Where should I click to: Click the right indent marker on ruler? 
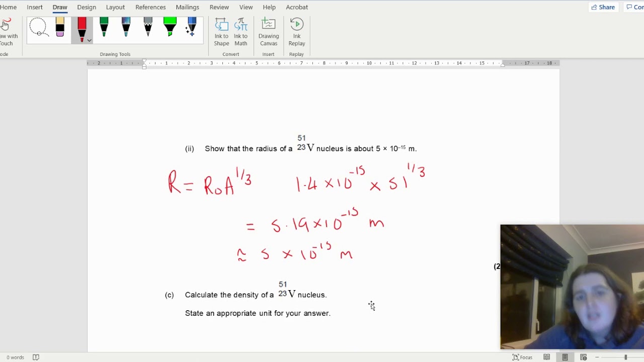pyautogui.click(x=503, y=65)
